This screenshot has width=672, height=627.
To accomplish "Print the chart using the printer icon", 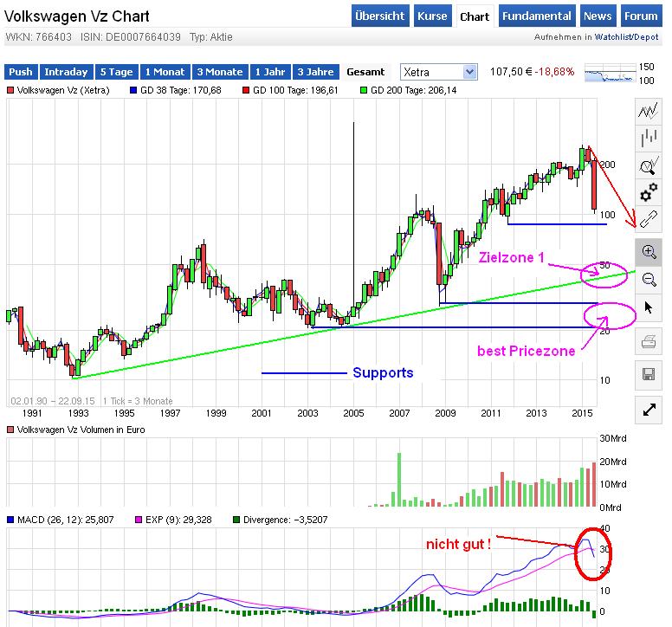I will point(649,341).
